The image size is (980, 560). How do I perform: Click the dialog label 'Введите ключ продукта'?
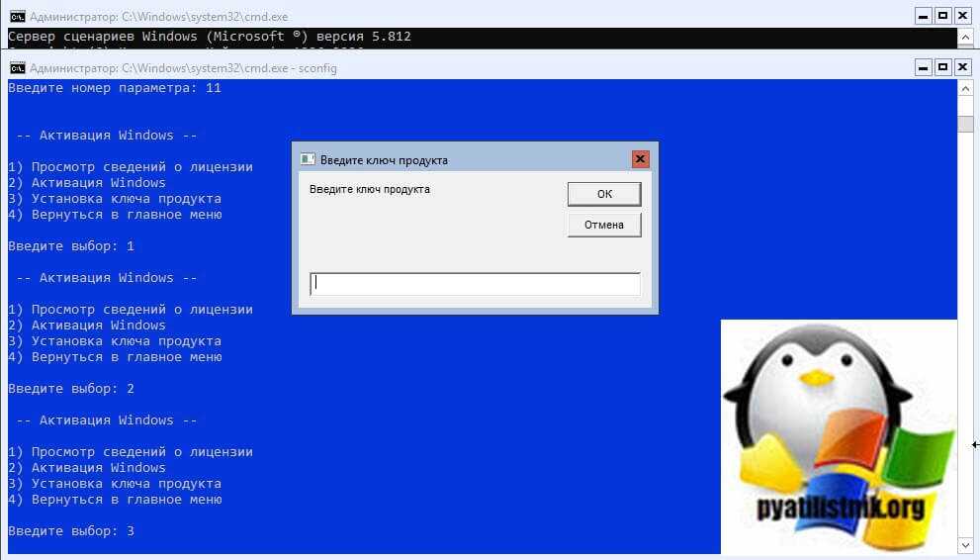click(370, 189)
